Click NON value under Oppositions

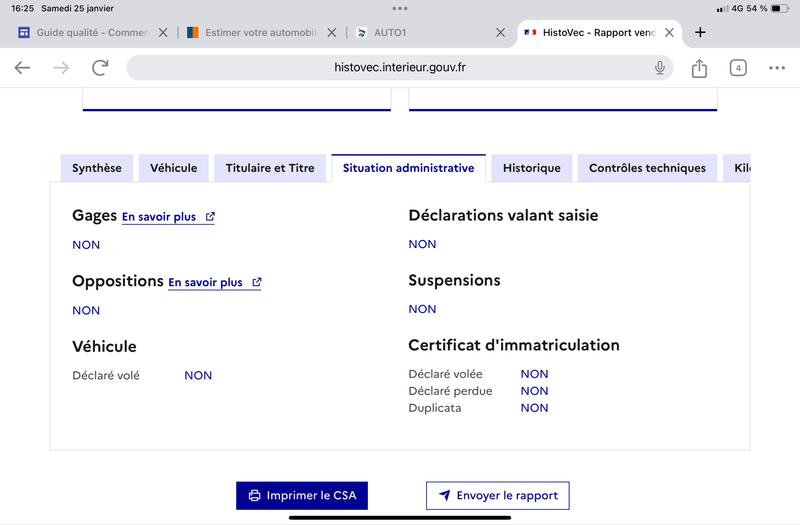tap(86, 310)
